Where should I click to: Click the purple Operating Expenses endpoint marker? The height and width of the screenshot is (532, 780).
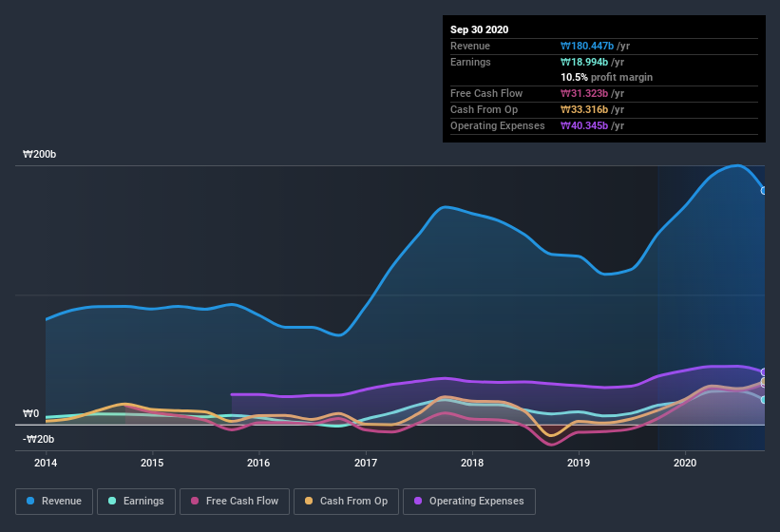(764, 371)
